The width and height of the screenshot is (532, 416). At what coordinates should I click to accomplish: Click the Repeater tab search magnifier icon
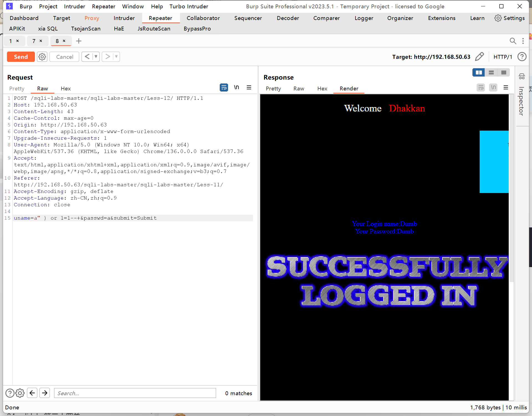(x=513, y=41)
